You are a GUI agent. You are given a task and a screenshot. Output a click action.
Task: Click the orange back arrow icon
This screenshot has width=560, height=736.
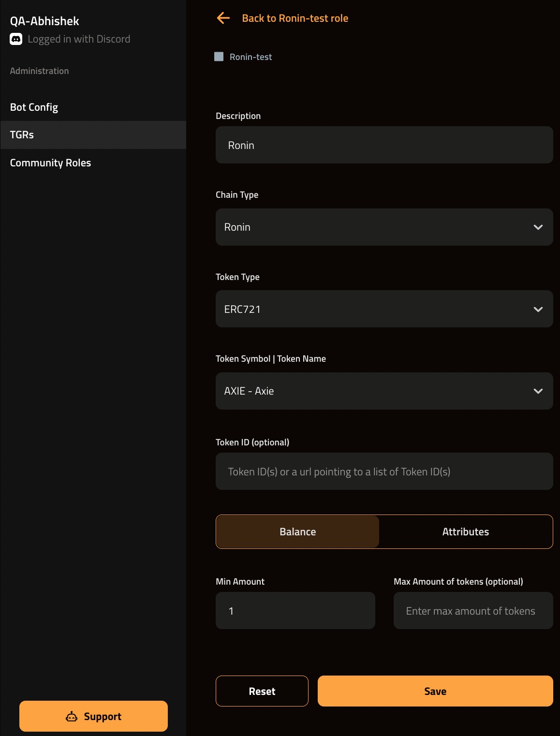point(223,18)
